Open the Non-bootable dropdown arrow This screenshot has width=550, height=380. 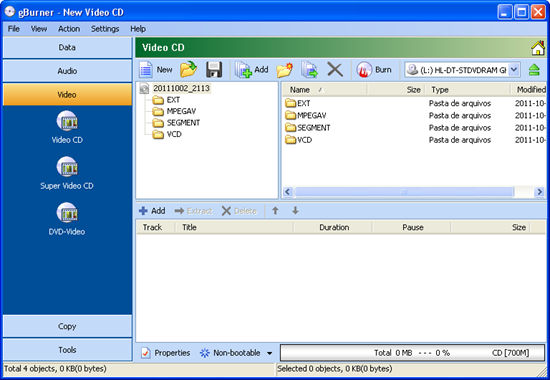click(x=269, y=353)
